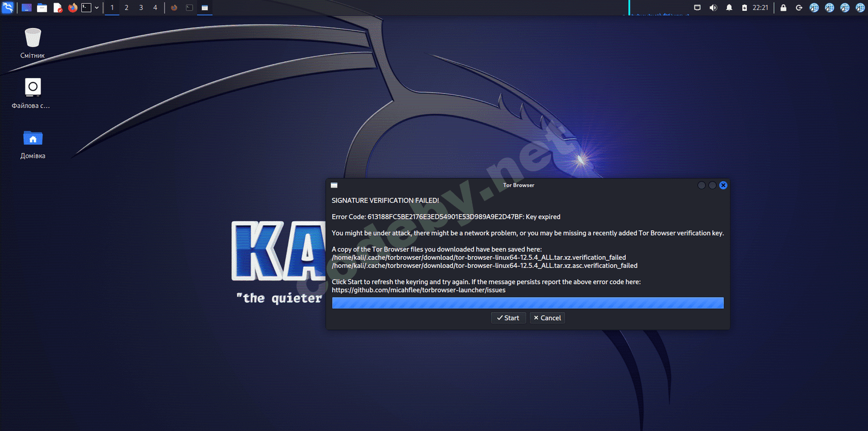868x431 pixels.
Task: Click the Tor Browser dialog title text
Action: pyautogui.click(x=519, y=185)
